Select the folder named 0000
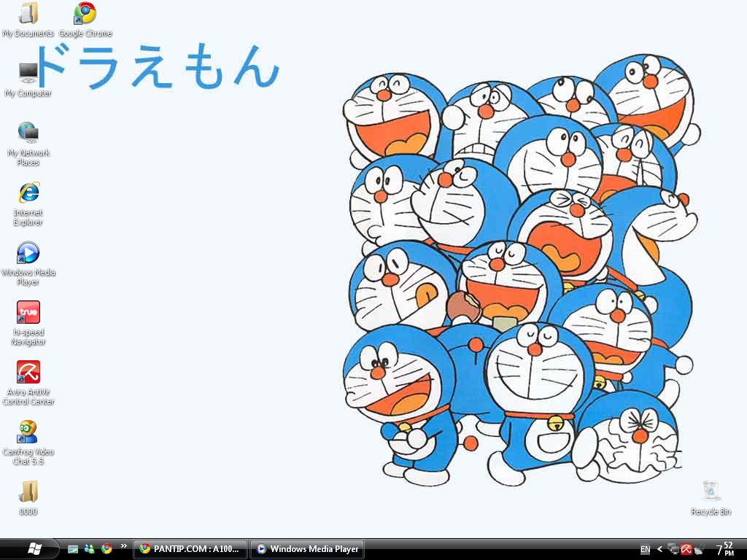747x560 pixels. point(28,497)
